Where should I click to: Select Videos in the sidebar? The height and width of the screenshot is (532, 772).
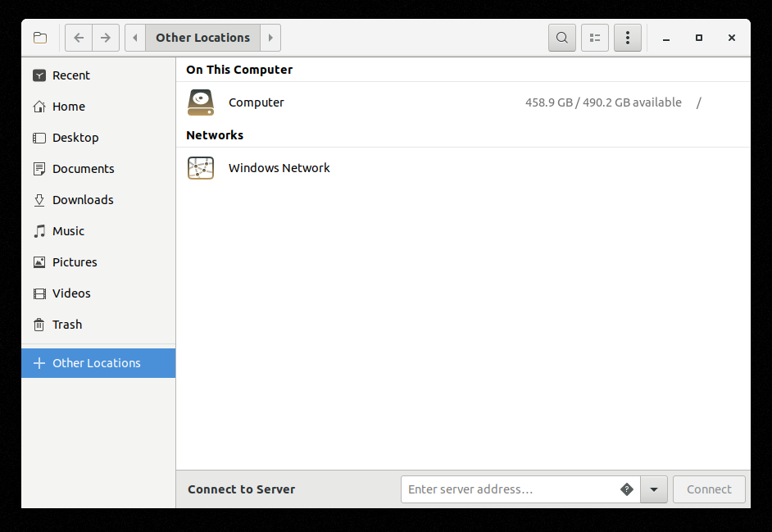tap(98, 293)
